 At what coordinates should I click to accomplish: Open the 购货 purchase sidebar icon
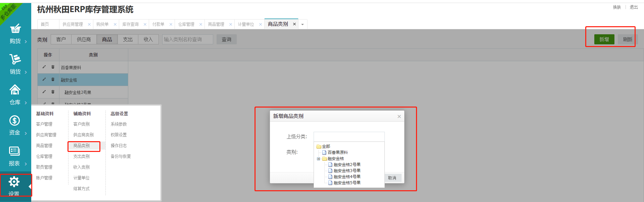pos(15,29)
